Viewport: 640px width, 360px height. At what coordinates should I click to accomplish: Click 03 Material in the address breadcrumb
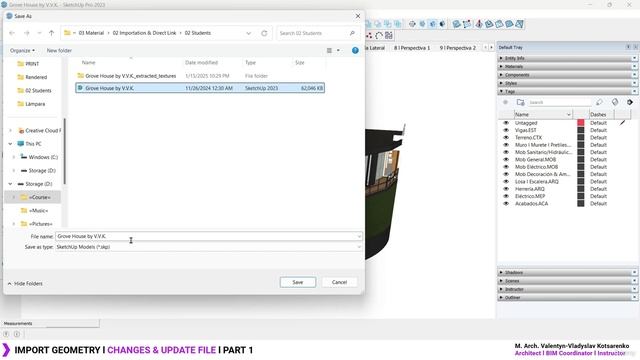(x=91, y=33)
